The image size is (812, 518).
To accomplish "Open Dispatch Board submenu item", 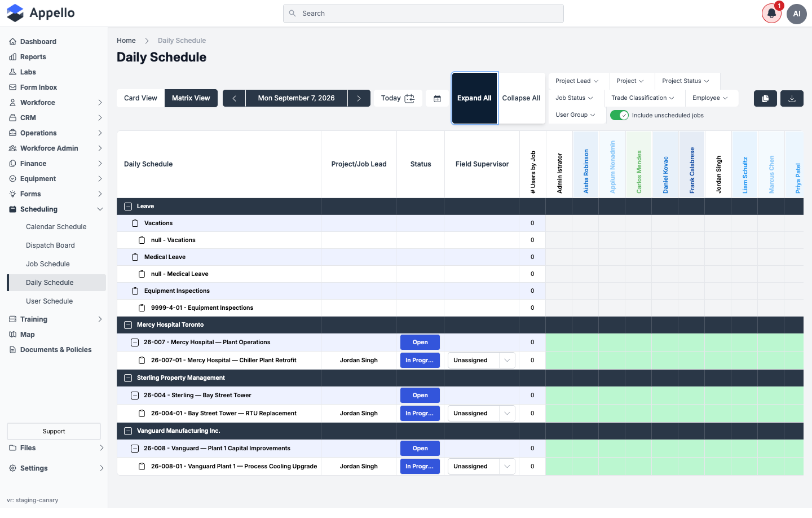I will click(x=50, y=245).
